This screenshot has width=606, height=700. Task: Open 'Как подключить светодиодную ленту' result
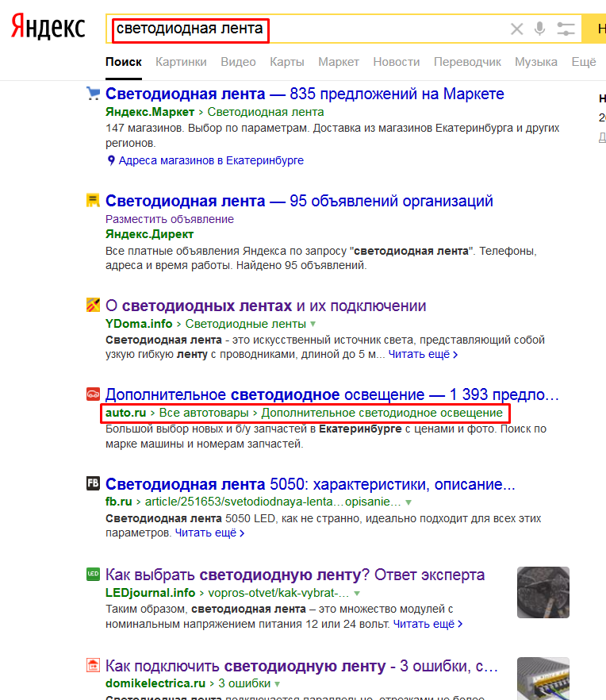pos(301,666)
